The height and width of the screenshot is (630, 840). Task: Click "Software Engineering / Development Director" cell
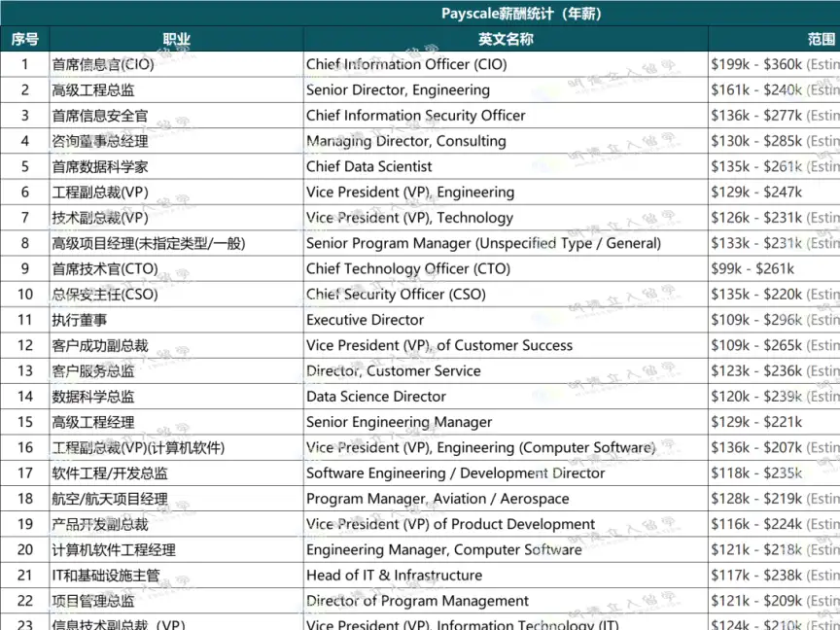tap(506, 473)
